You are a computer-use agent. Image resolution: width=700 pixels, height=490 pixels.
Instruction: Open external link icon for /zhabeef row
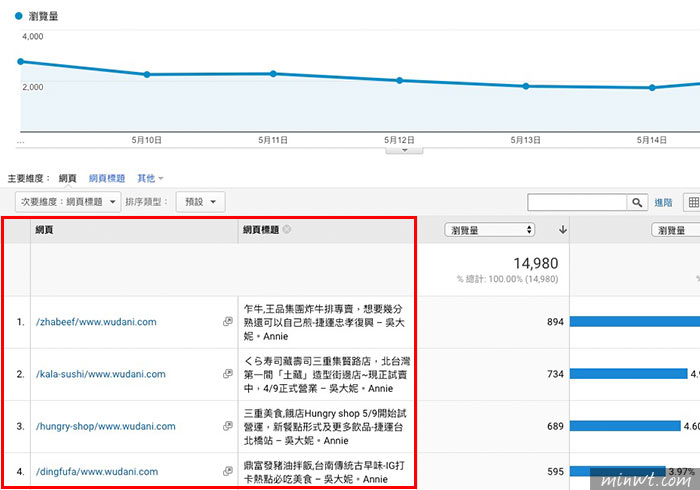point(228,321)
